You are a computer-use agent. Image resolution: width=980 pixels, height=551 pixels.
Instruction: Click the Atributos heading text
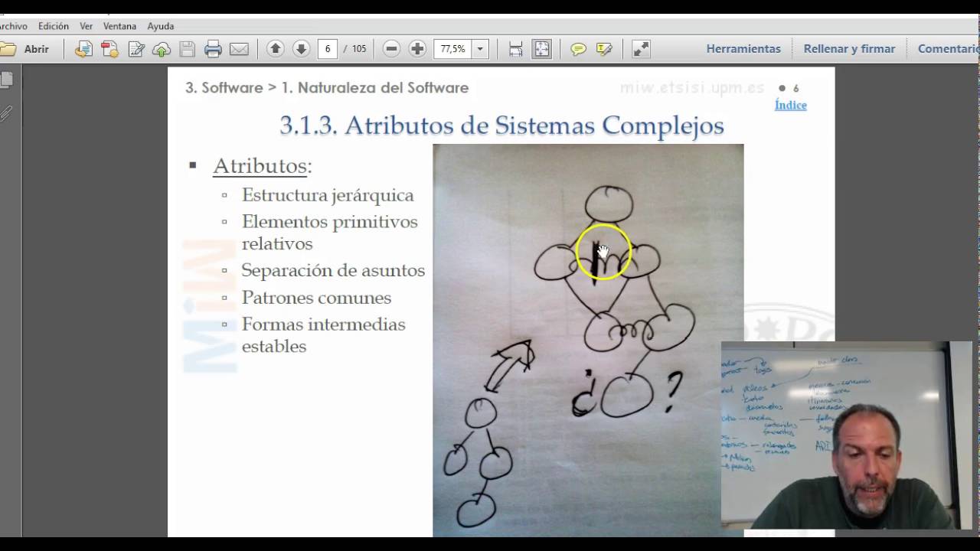[x=262, y=166]
